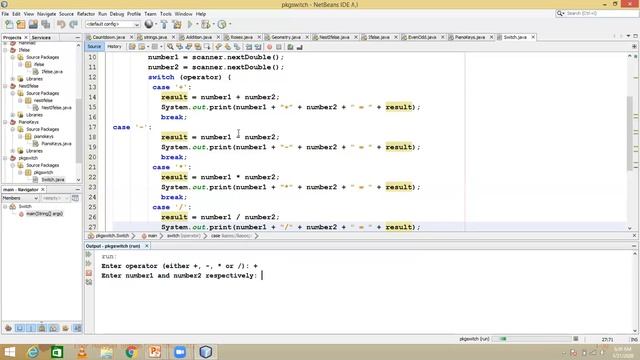This screenshot has height=360, width=640.
Task: Click the New Project toolbar icon
Action: 21,24
